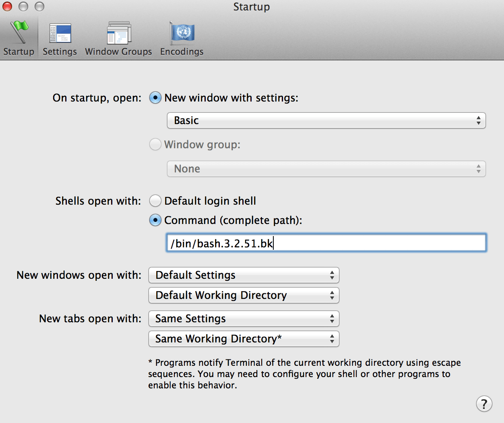The width and height of the screenshot is (504, 423).
Task: Open the help question mark button
Action: tap(484, 403)
